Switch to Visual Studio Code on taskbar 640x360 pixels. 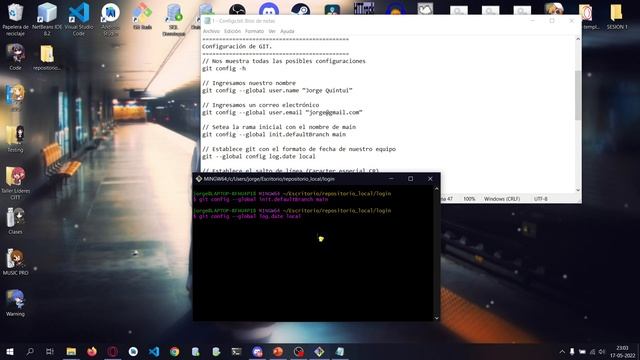pos(154,351)
